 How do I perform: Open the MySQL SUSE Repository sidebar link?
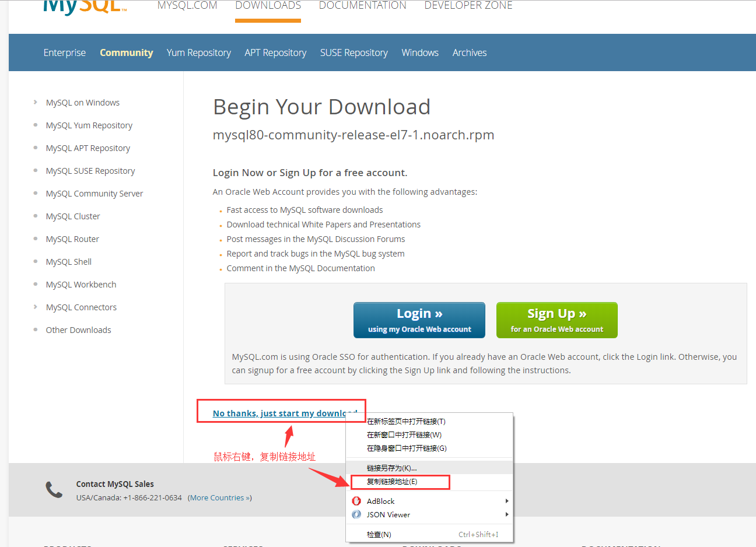(x=90, y=171)
